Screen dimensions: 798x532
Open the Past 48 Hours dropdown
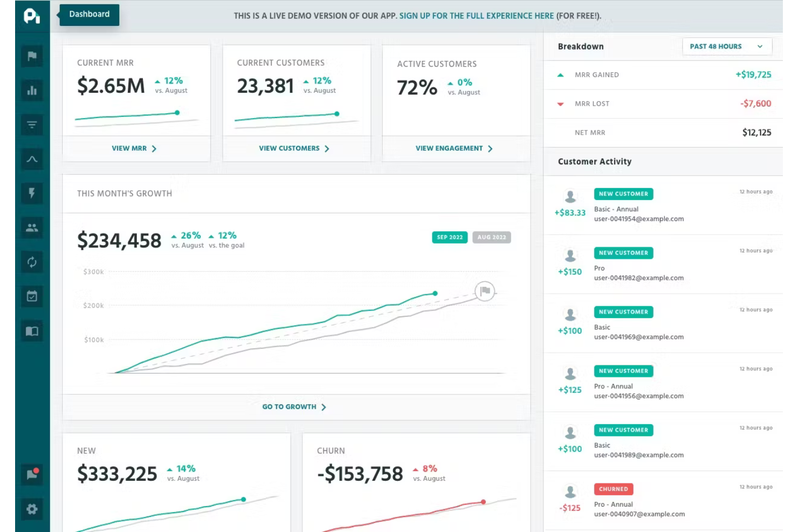coord(727,46)
